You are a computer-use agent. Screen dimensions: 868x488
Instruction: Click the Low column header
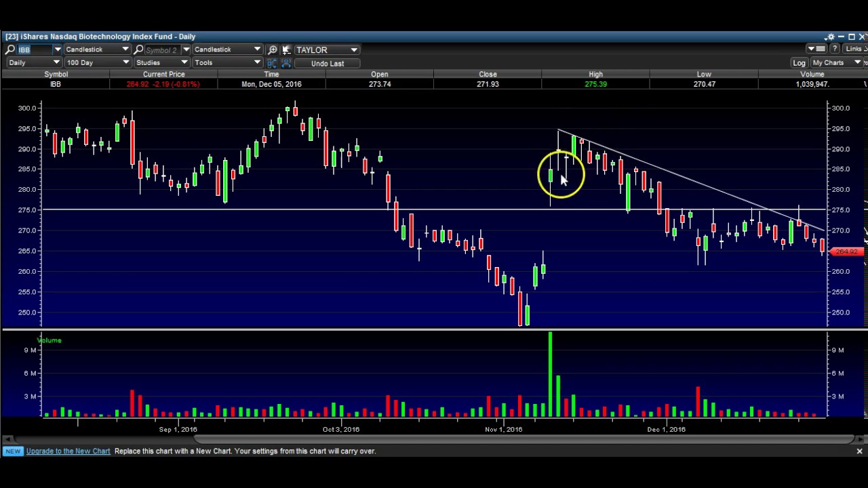coord(704,75)
